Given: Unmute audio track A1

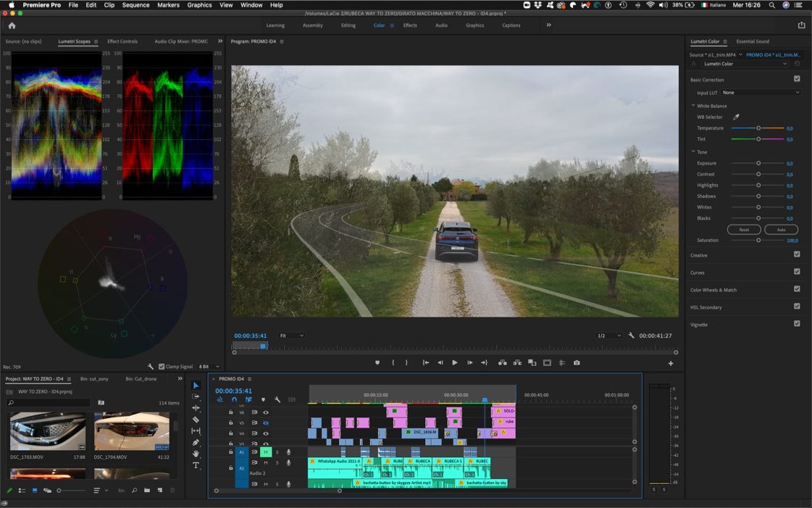Looking at the screenshot, I should point(266,452).
